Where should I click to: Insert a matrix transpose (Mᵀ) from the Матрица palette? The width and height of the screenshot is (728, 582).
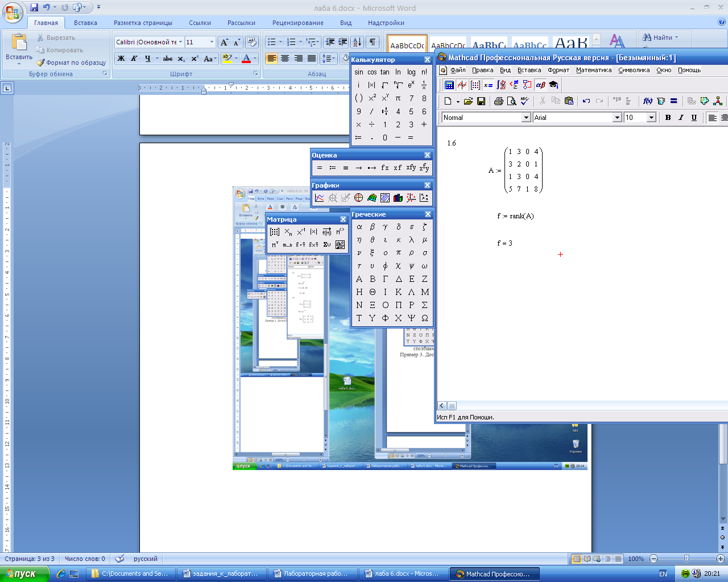275,244
